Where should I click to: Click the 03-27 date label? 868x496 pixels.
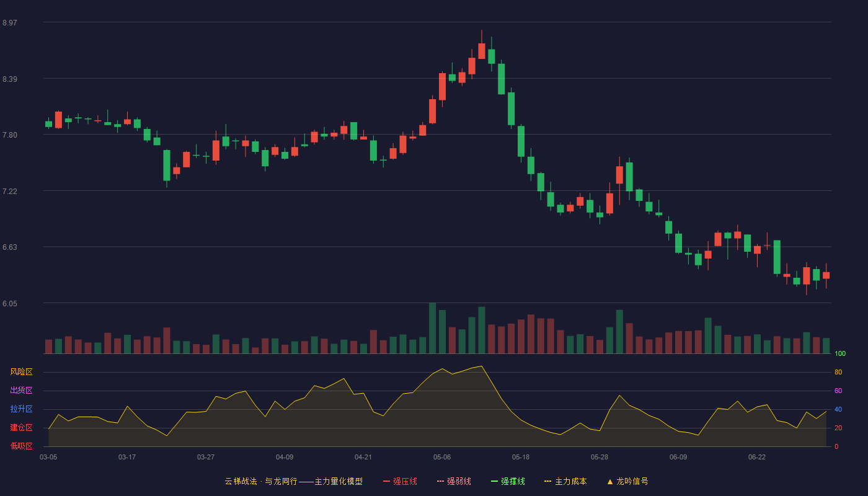pos(206,457)
